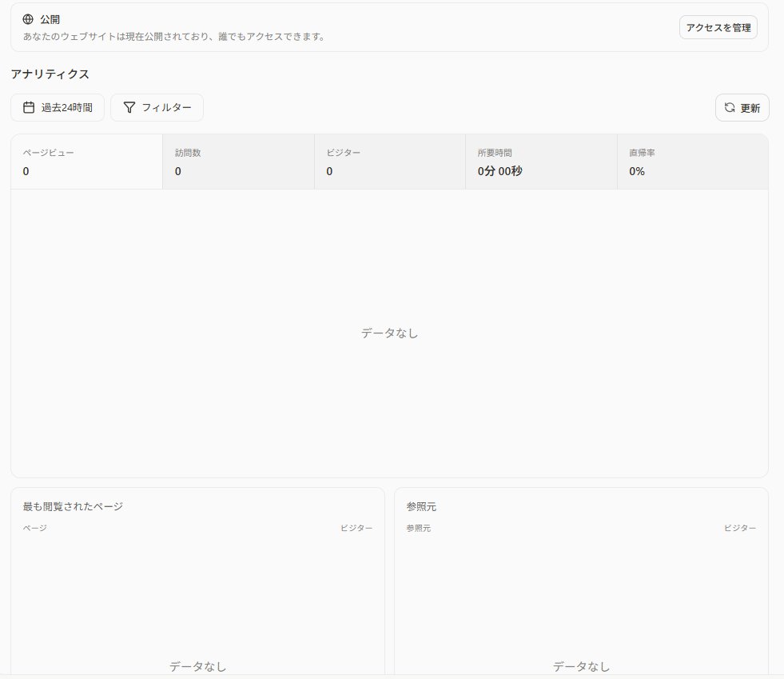The height and width of the screenshot is (679, 784).
Task: Click ビジター header in 最も閲覧されたページ card
Action: click(x=356, y=528)
